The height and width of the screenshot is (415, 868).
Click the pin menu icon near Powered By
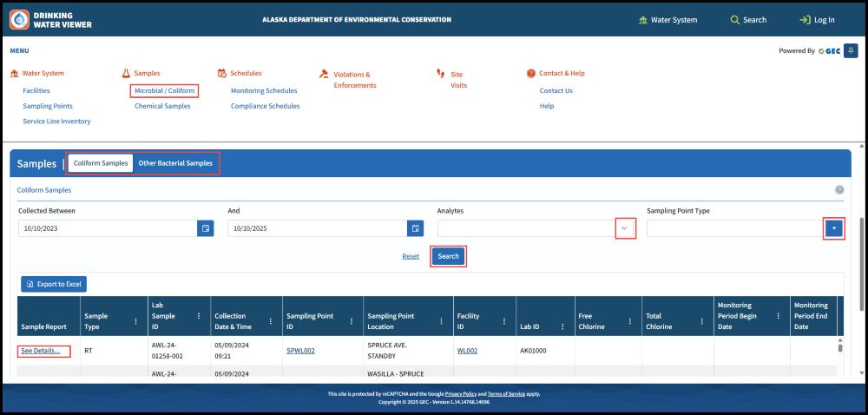pos(850,51)
